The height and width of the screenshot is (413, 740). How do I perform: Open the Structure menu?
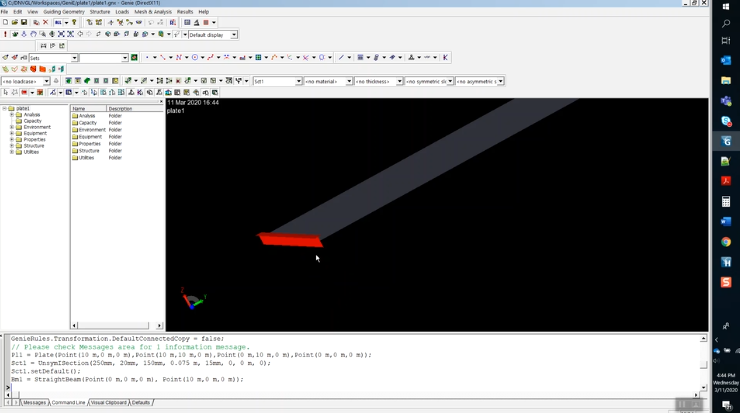[100, 12]
